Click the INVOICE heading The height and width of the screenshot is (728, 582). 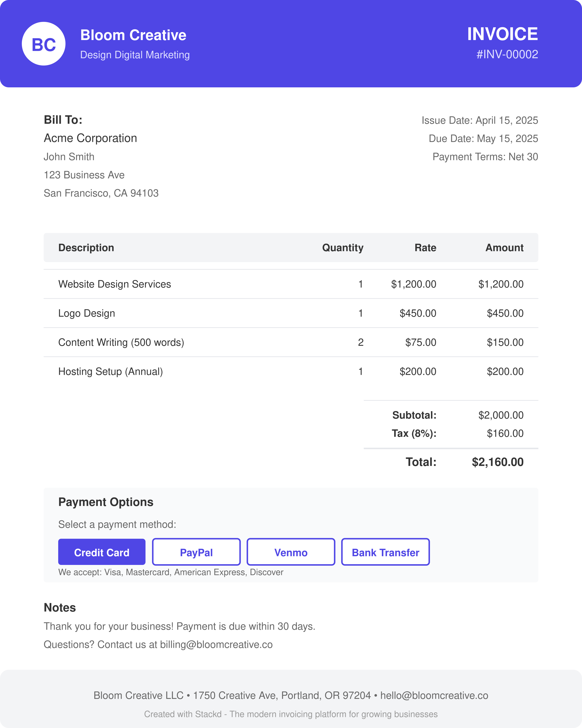[x=502, y=34]
